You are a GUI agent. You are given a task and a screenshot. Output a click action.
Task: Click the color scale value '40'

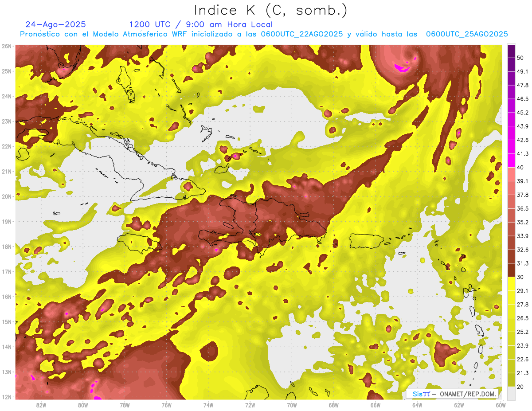520,167
